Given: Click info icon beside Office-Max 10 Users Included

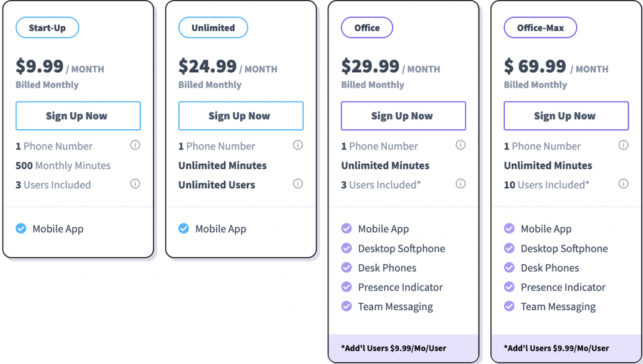Looking at the screenshot, I should tap(623, 184).
